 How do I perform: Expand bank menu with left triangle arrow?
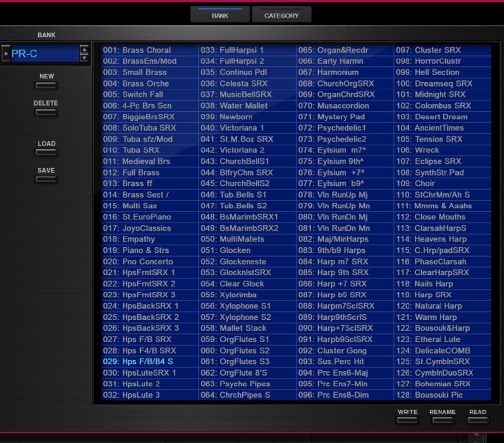6,53
